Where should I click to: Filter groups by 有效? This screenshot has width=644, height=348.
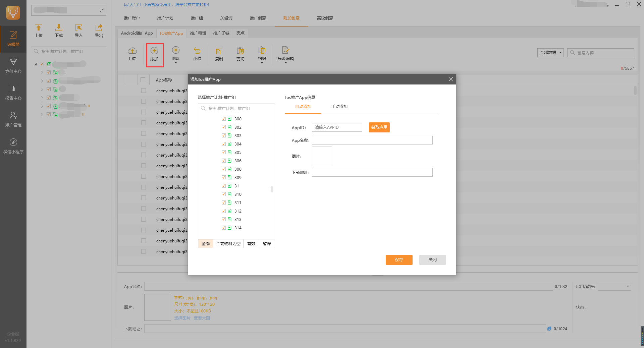coord(251,244)
